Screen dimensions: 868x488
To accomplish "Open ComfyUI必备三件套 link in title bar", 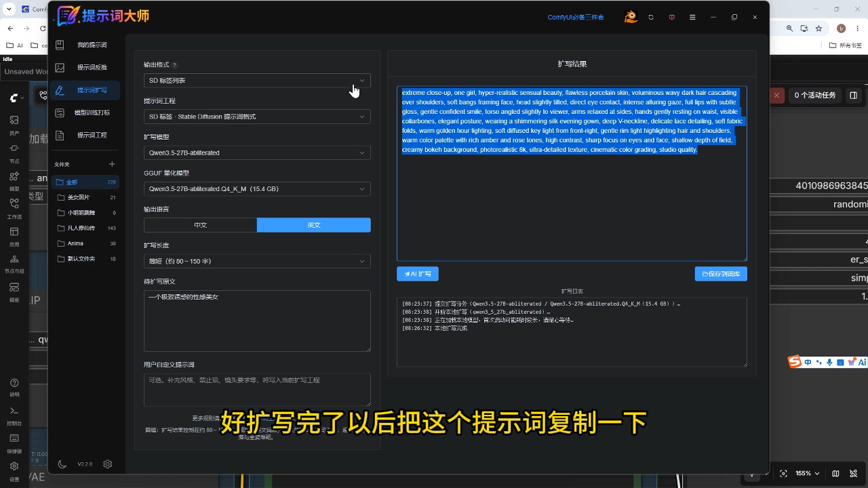I will (x=576, y=17).
